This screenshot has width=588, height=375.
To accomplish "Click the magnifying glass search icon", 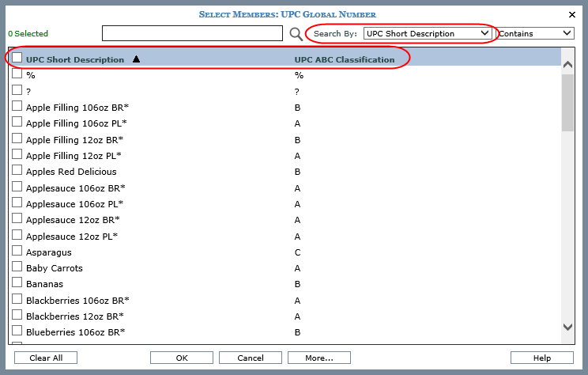I will click(296, 33).
